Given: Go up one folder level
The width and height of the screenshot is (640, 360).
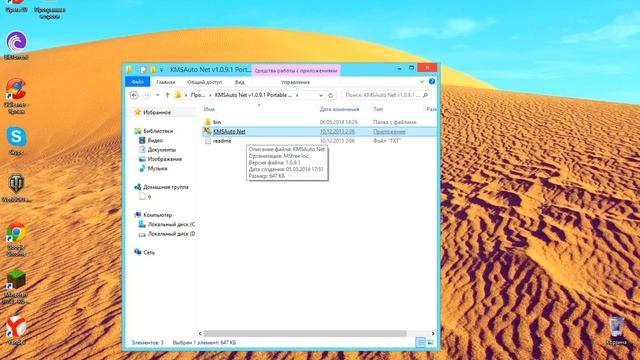Looking at the screenshot, I should click(x=167, y=95).
